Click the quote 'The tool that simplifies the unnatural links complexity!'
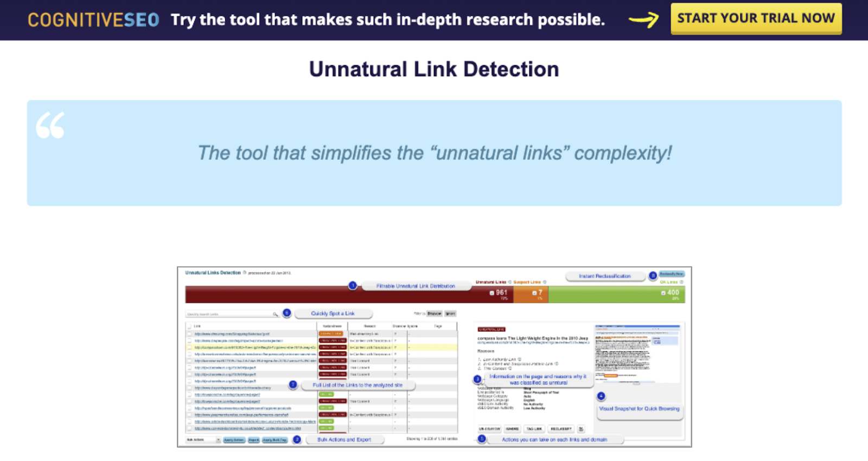The image size is (868, 461). (x=435, y=153)
